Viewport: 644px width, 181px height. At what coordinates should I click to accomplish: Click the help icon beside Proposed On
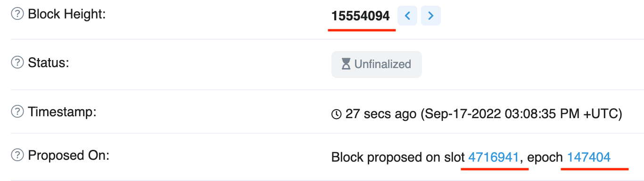click(x=17, y=155)
